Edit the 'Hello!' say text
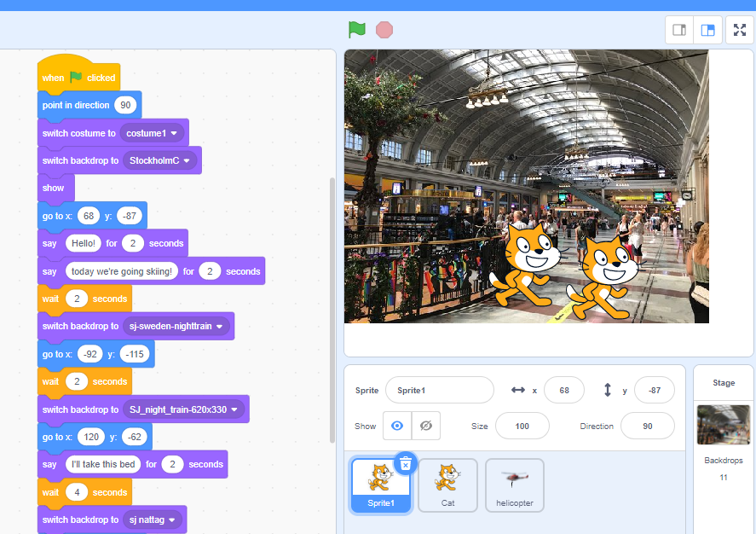This screenshot has width=756, height=534. point(84,243)
